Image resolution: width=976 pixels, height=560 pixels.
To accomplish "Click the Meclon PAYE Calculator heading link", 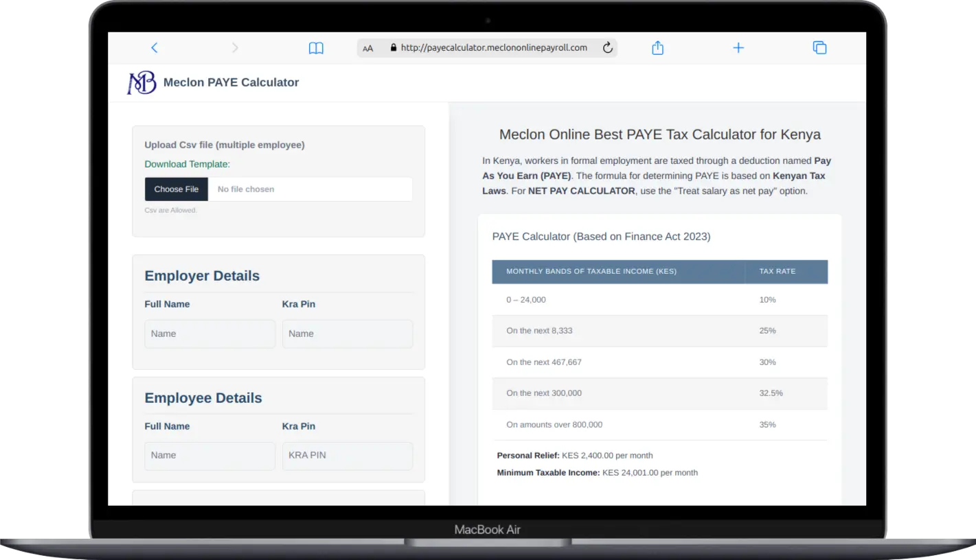I will (231, 82).
